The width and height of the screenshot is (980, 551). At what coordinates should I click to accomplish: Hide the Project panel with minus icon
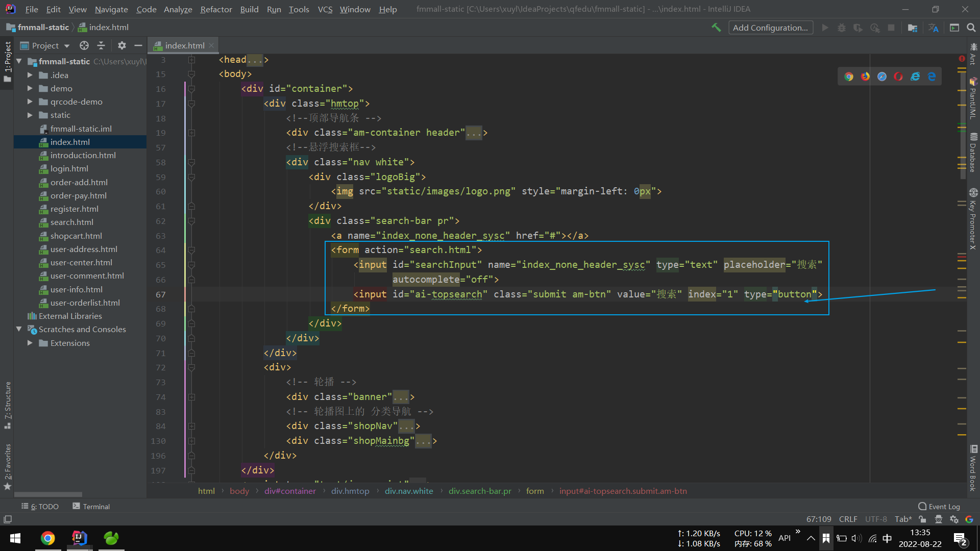coord(138,45)
